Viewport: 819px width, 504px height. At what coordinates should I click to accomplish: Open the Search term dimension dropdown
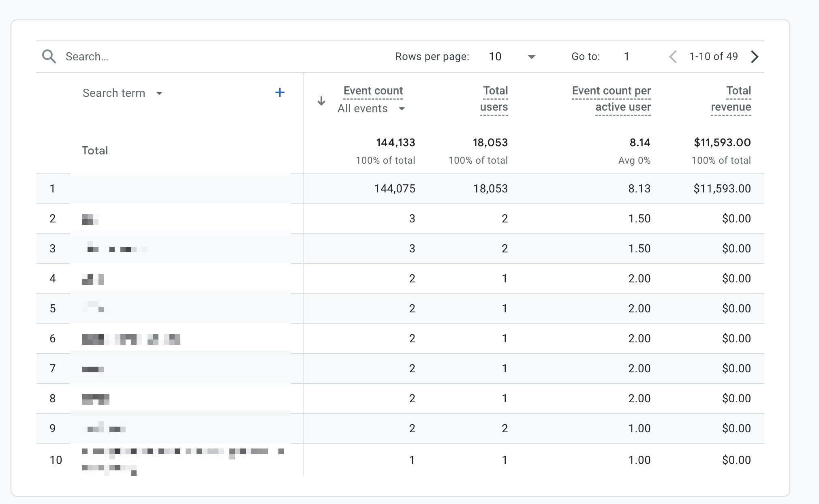[122, 93]
